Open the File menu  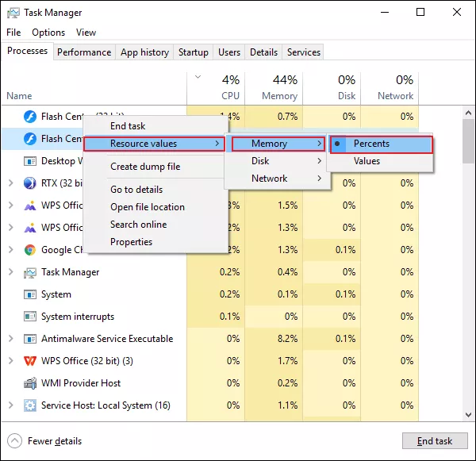pos(13,33)
